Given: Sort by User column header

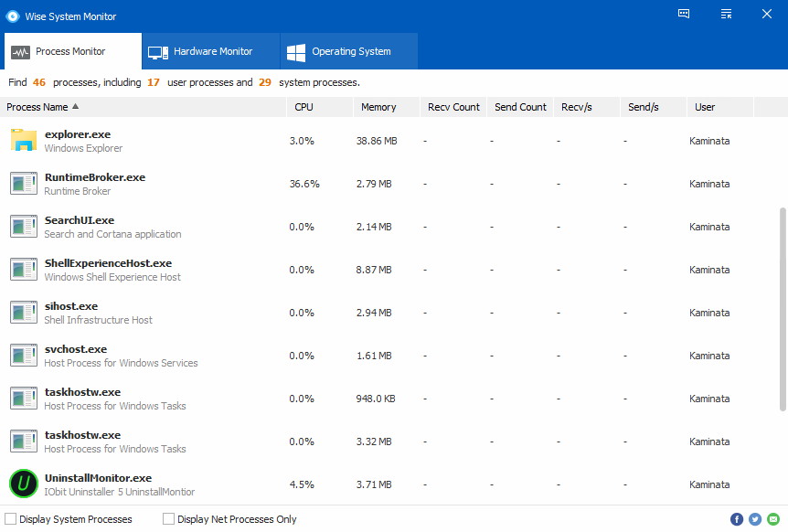Looking at the screenshot, I should click(720, 107).
